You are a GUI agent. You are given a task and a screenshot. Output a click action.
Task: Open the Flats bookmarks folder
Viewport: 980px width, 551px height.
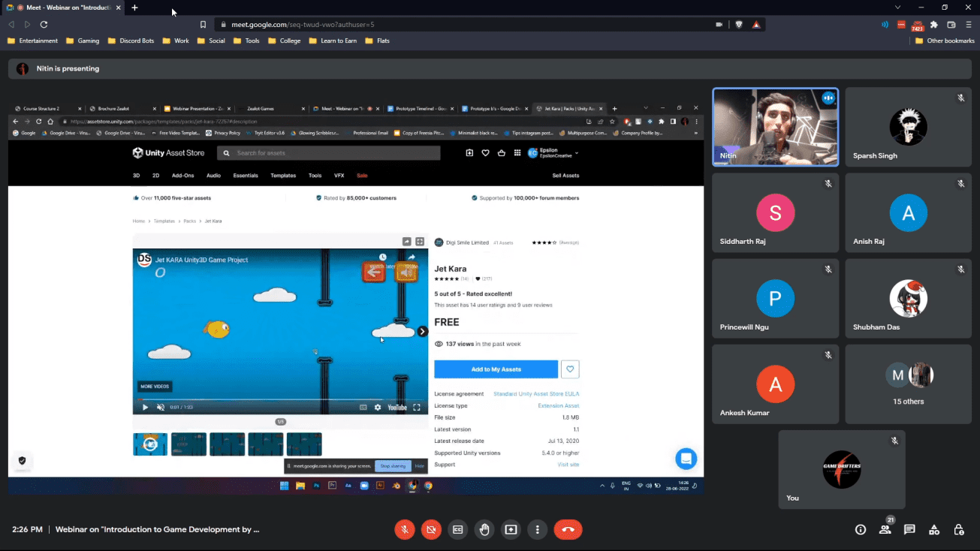point(378,41)
